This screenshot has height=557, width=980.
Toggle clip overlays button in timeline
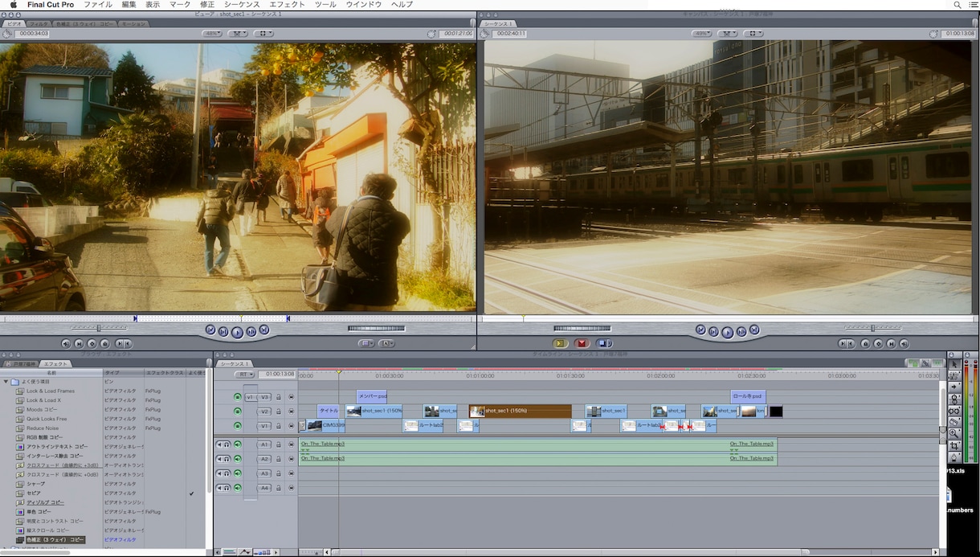(x=244, y=552)
